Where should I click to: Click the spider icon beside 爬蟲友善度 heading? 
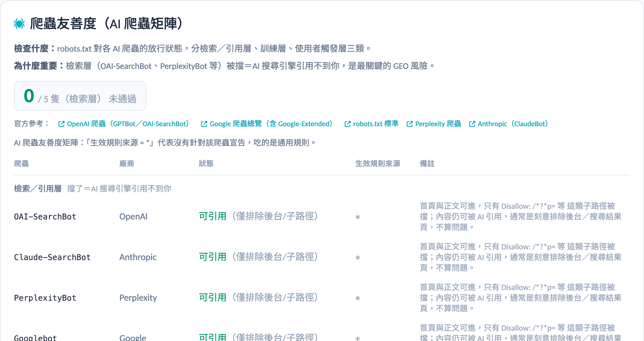19,24
